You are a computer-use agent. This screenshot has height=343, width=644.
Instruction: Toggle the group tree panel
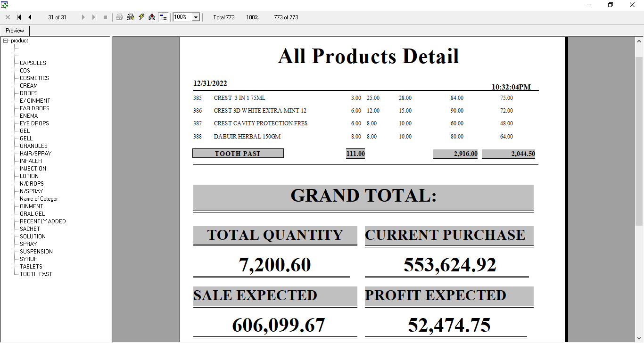(x=163, y=17)
